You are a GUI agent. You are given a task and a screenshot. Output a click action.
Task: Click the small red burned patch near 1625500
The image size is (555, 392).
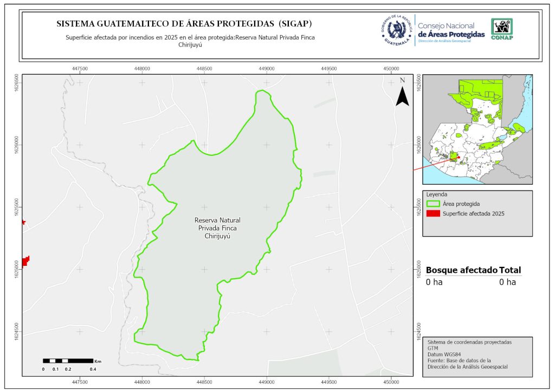pos(23,222)
